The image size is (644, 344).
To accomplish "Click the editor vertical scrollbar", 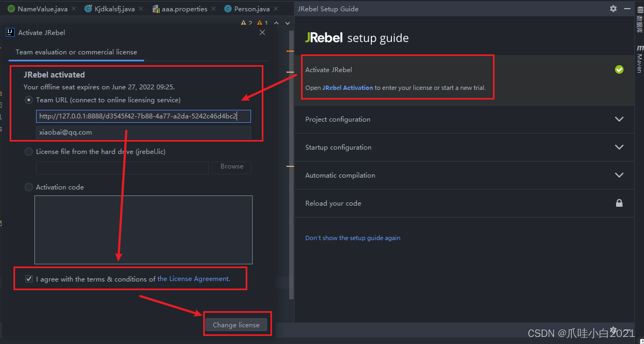I will point(291,165).
